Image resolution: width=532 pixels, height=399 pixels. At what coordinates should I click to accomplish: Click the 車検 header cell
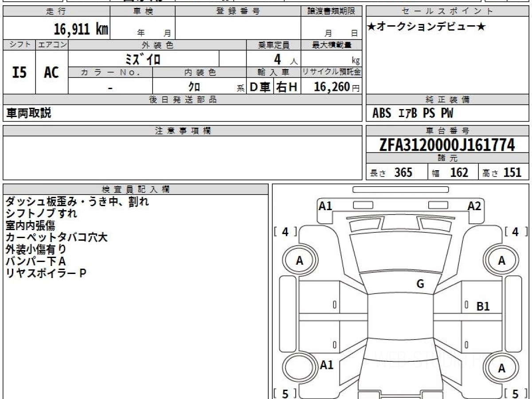[143, 12]
